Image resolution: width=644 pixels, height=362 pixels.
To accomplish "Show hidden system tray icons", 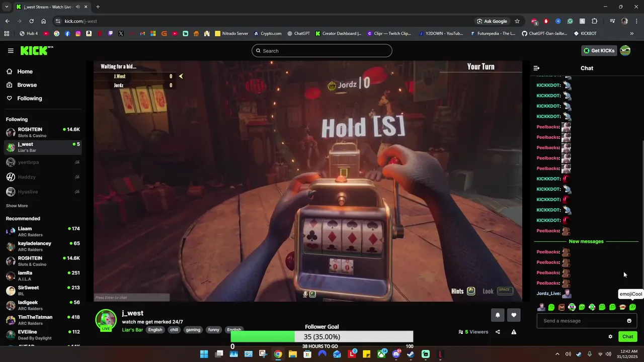I will pyautogui.click(x=557, y=354).
